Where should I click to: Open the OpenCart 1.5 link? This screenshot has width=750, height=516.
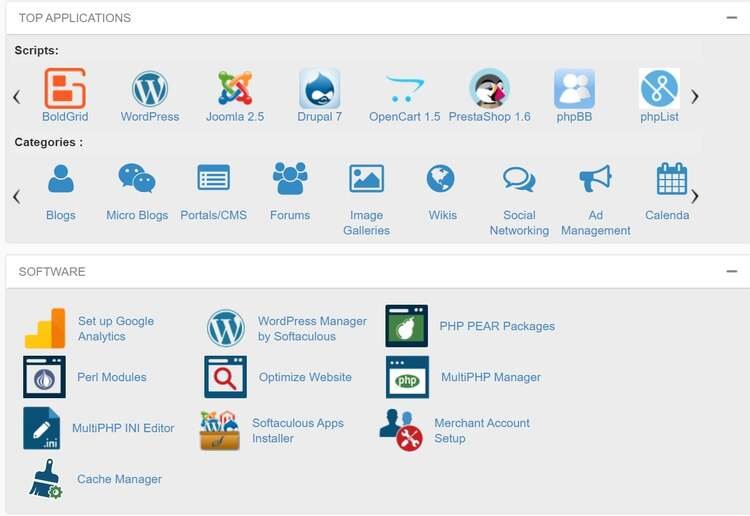tap(405, 117)
